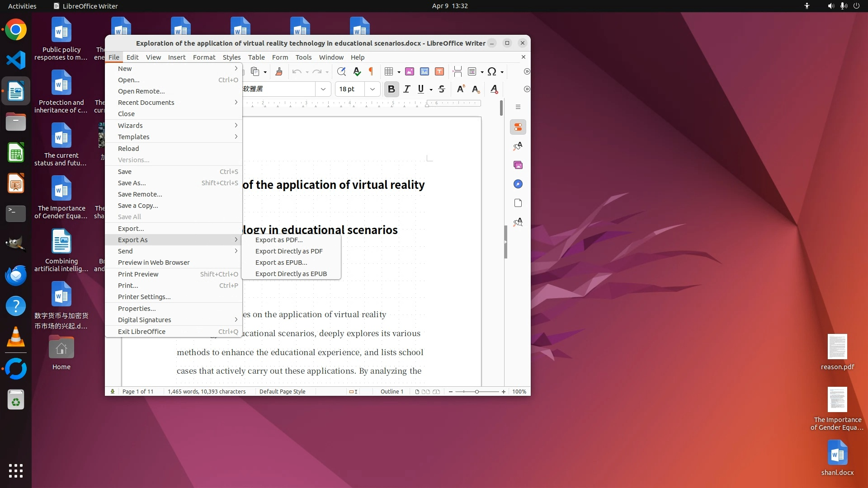
Task: Toggle Italic formatting button
Action: [406, 89]
